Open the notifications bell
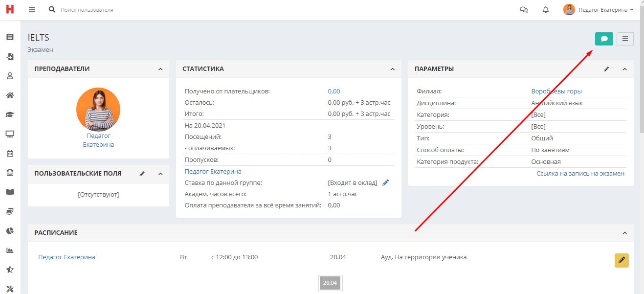Image resolution: width=644 pixels, height=294 pixels. click(x=546, y=10)
